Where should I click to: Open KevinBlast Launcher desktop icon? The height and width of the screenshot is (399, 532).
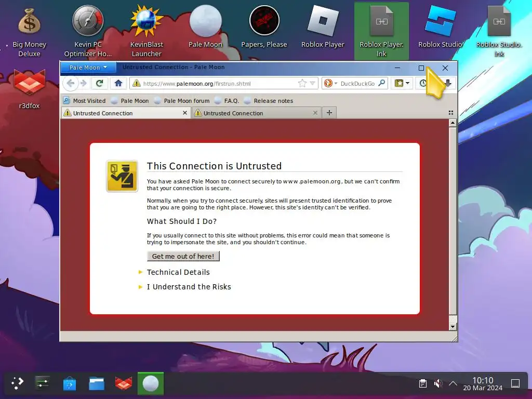click(147, 31)
